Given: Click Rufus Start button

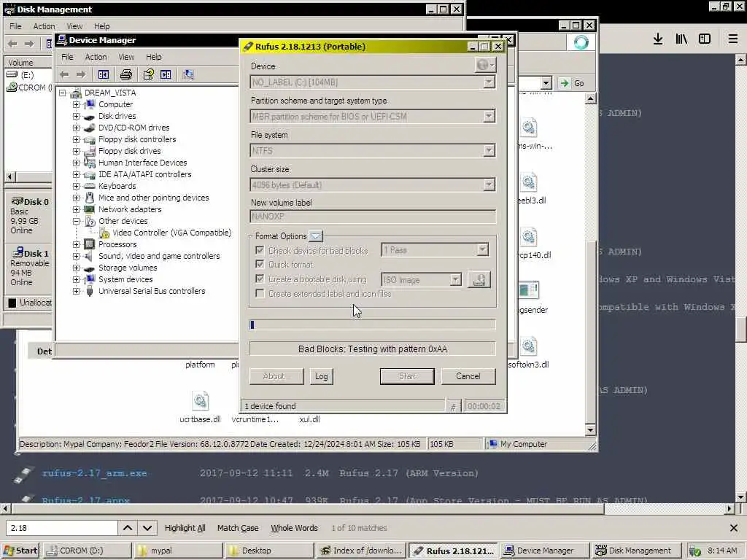Looking at the screenshot, I should pyautogui.click(x=407, y=376).
